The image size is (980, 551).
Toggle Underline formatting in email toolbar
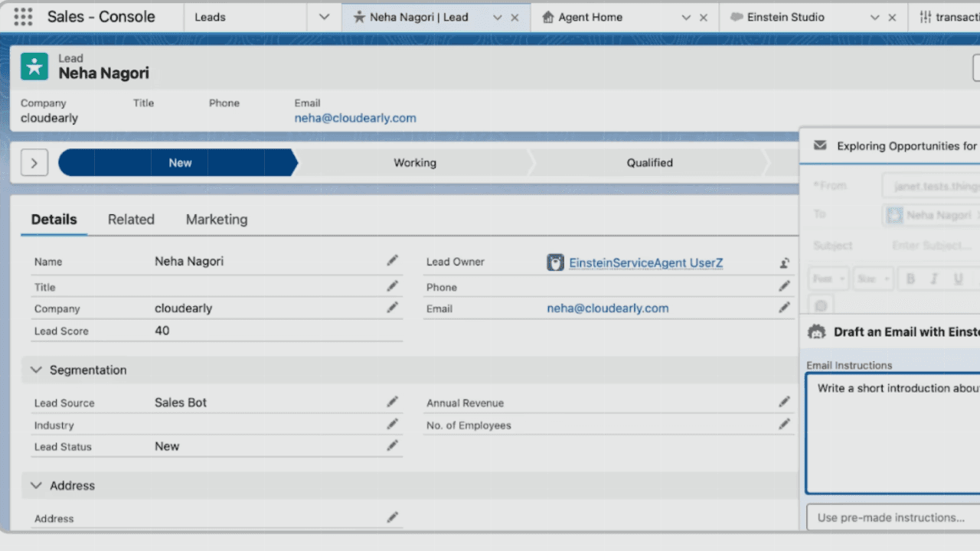pos(958,279)
